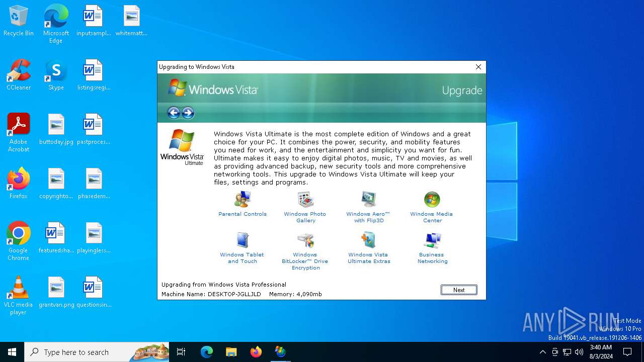This screenshot has width=644, height=362.
Task: Open the Windows Vista Ultimate Extras link text
Action: click(369, 258)
